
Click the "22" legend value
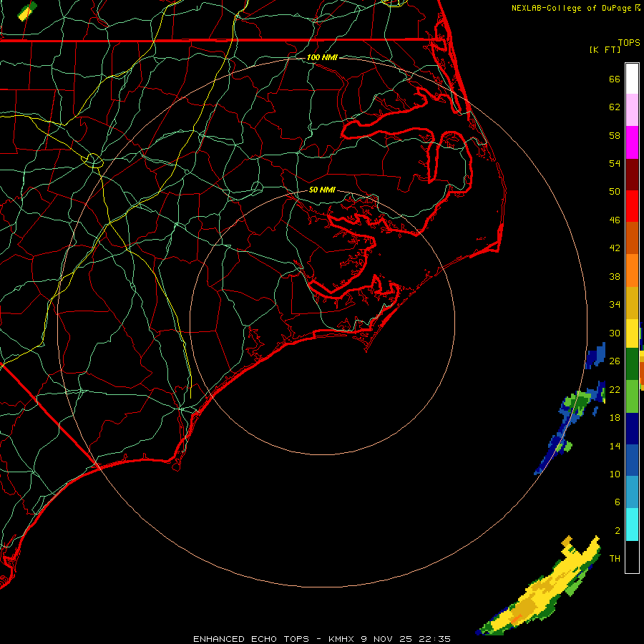click(x=615, y=389)
